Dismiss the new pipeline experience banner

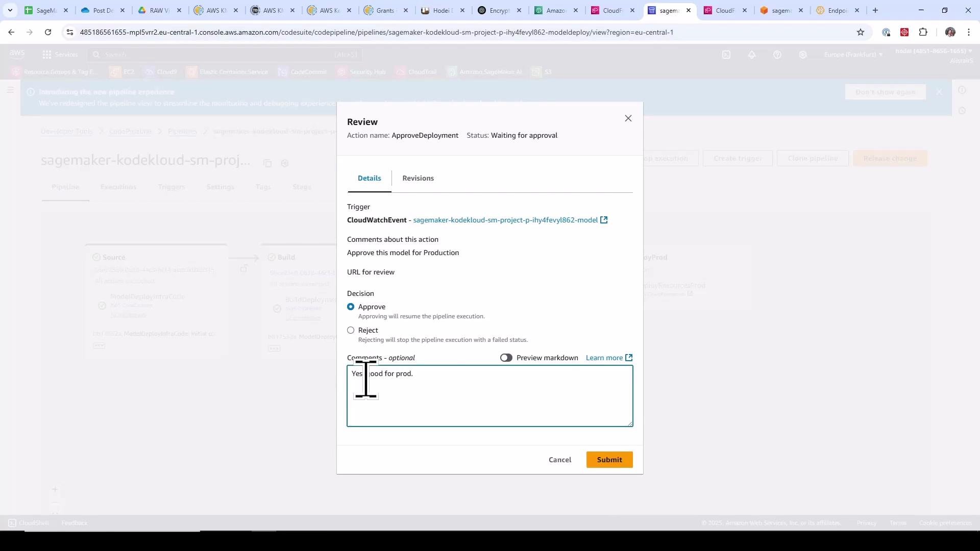(939, 92)
